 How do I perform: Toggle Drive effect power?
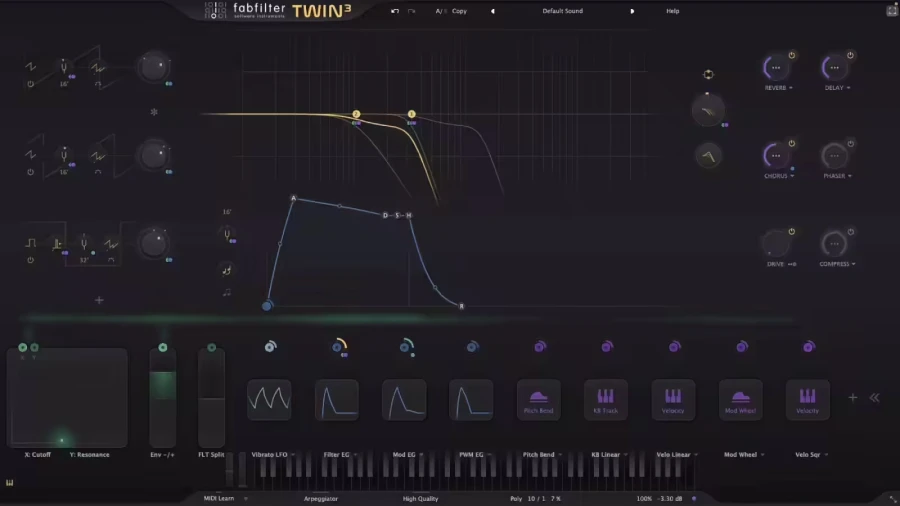792,232
